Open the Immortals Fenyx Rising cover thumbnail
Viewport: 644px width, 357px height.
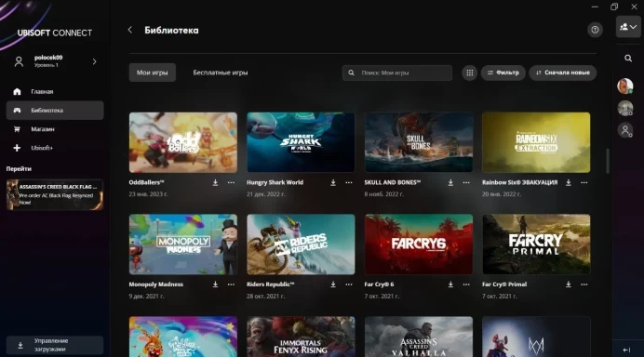click(301, 337)
